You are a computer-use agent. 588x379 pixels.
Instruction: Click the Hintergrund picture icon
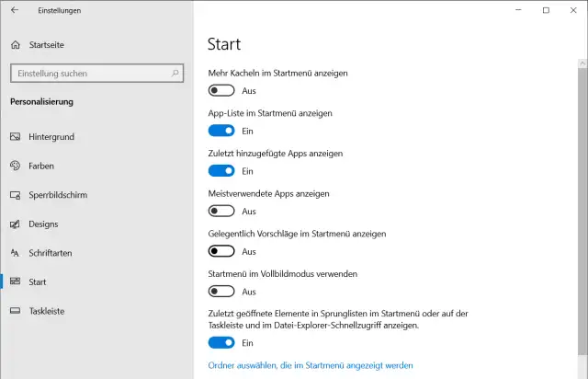click(x=15, y=137)
